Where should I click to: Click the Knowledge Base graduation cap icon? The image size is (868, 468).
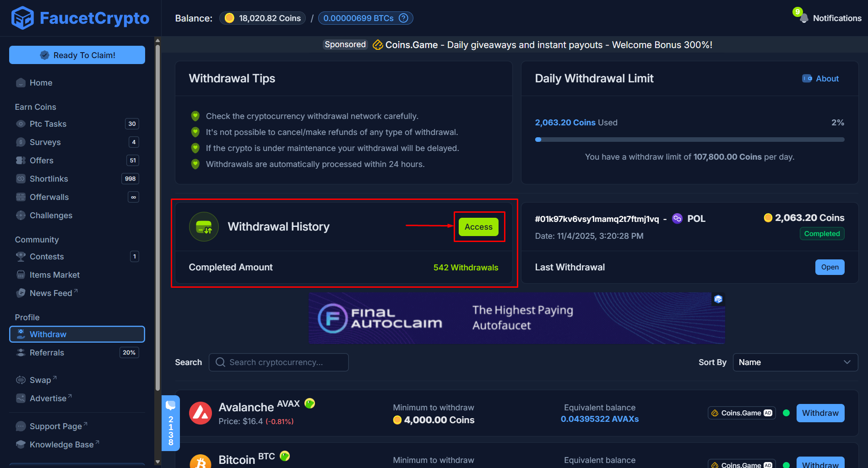point(21,444)
